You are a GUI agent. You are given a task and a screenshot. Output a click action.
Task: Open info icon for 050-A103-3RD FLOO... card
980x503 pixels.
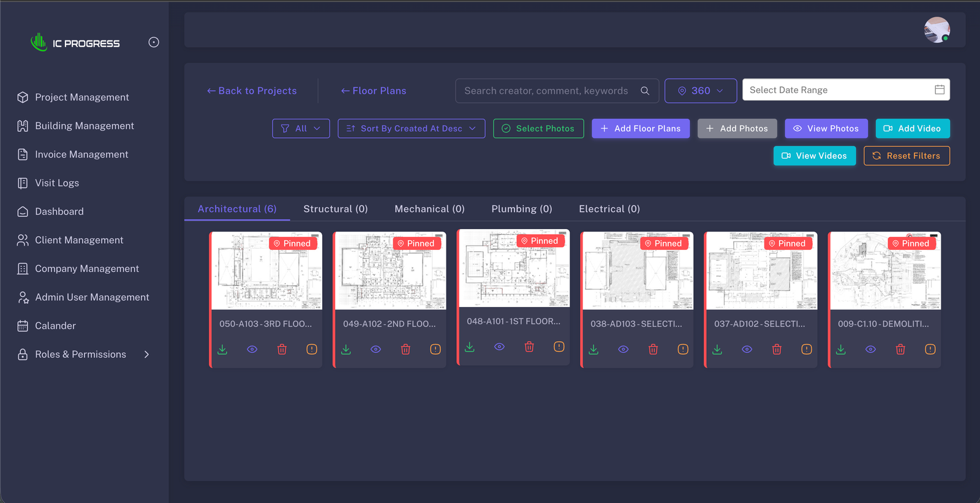point(312,349)
